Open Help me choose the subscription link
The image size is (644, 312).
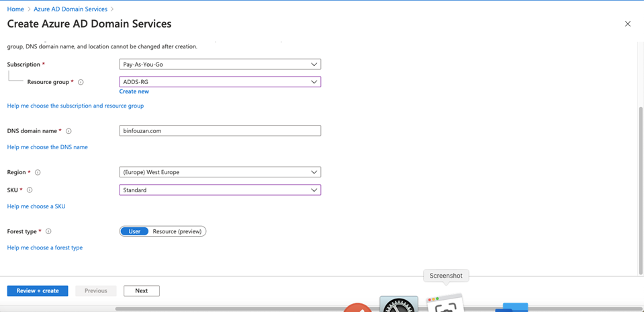coord(76,106)
